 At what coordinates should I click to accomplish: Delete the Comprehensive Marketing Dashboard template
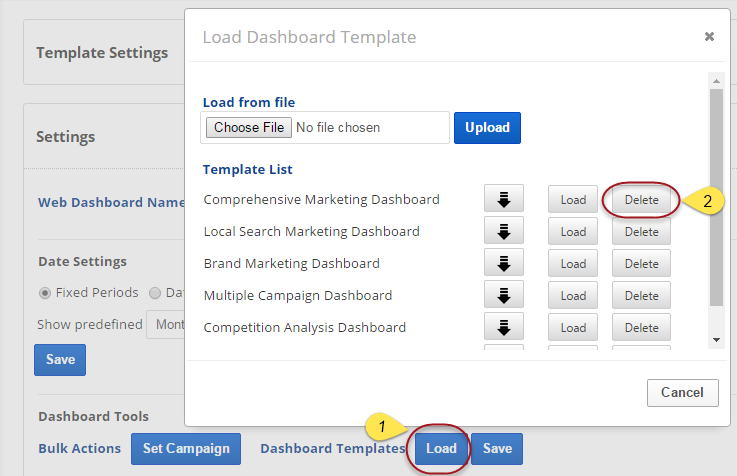641,199
